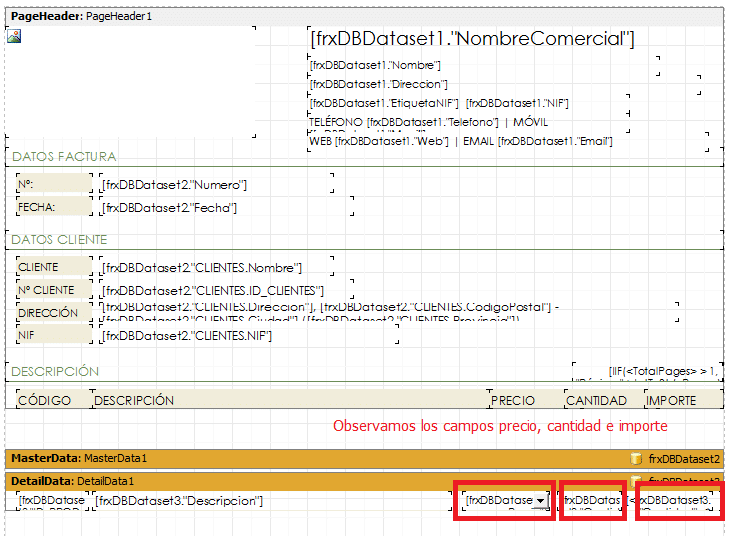Click the DATOS FACTURA section title
This screenshot has width=729, height=536.
(x=64, y=157)
